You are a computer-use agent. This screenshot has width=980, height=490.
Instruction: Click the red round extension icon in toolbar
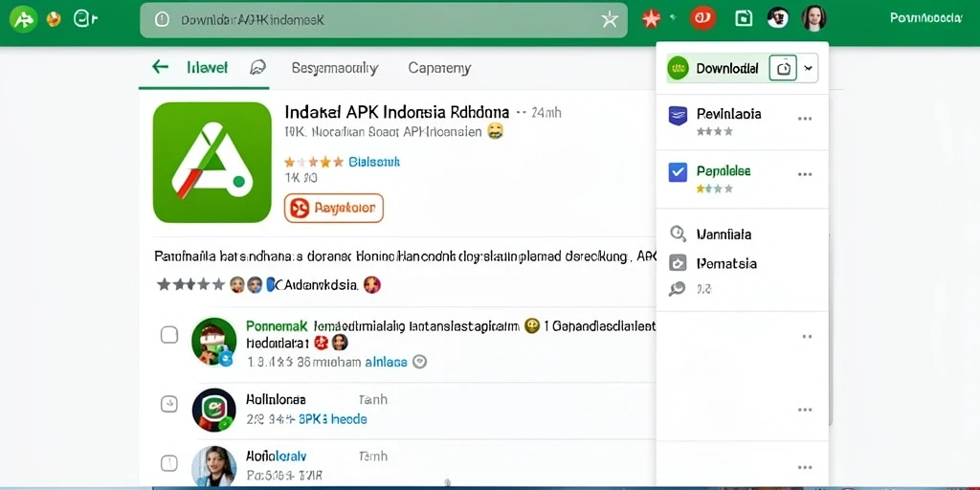(703, 18)
